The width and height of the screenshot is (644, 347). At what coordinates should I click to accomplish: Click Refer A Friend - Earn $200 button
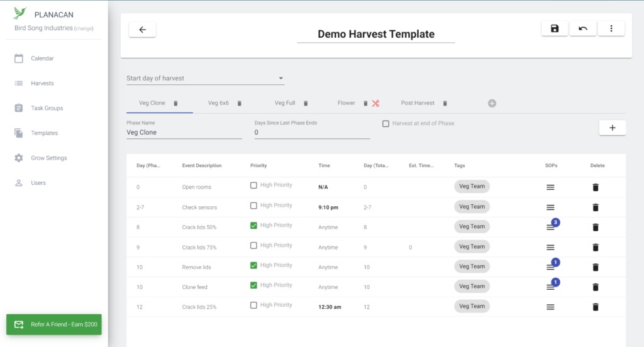tap(54, 324)
